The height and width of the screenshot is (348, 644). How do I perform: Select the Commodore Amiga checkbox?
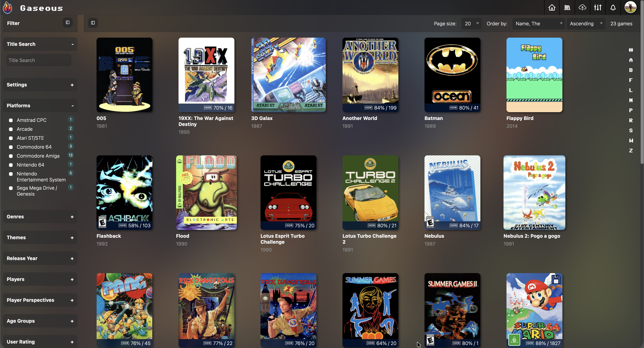(x=11, y=156)
